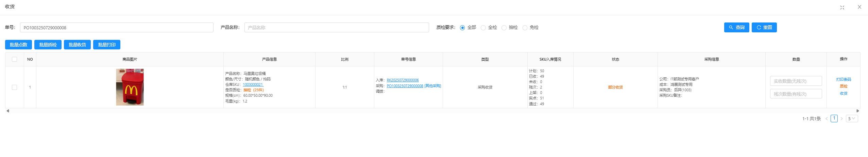Click the 查询 search button
Screen dimensions: 868x157
click(x=736, y=28)
